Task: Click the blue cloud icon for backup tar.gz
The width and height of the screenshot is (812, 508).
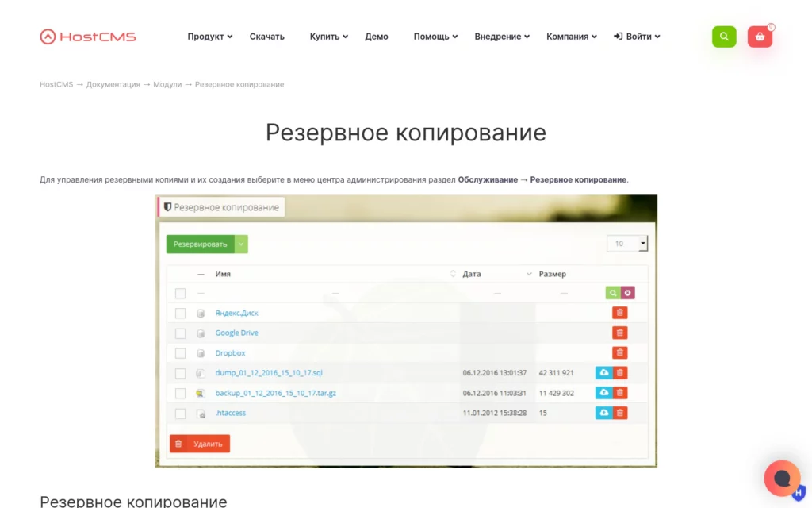Action: point(603,393)
